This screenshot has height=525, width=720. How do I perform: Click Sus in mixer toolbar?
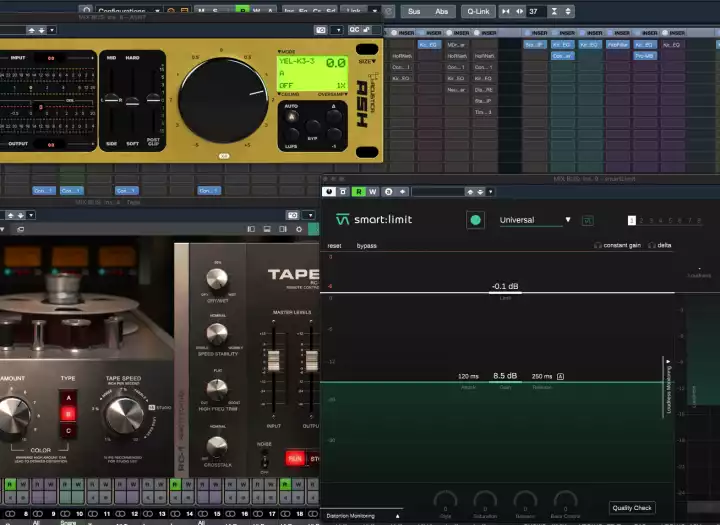(x=414, y=11)
